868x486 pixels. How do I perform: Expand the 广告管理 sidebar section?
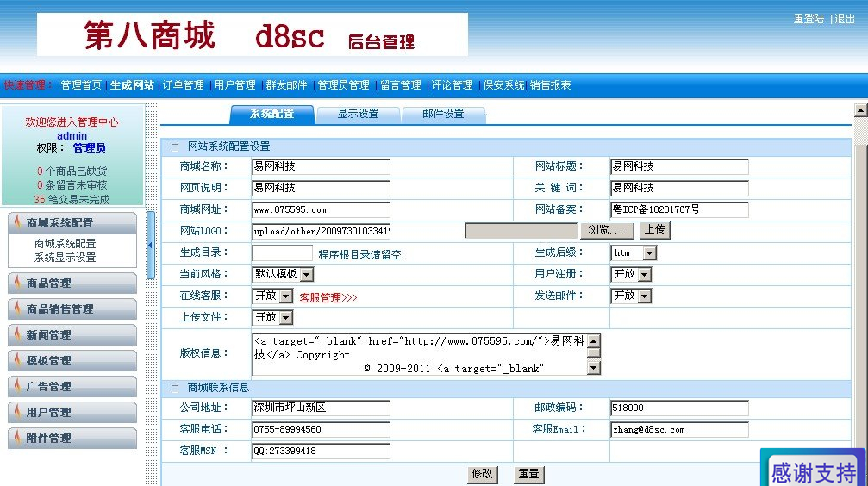(x=72, y=386)
